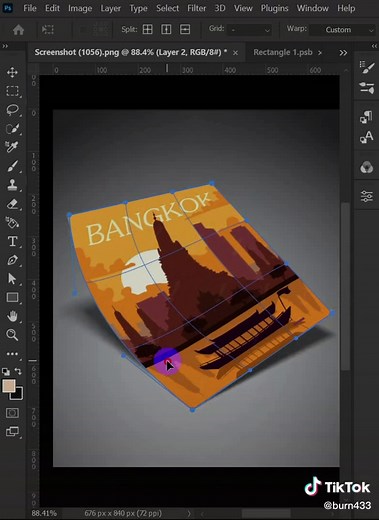Open the Image menu
This screenshot has width=379, height=520.
pos(80,8)
